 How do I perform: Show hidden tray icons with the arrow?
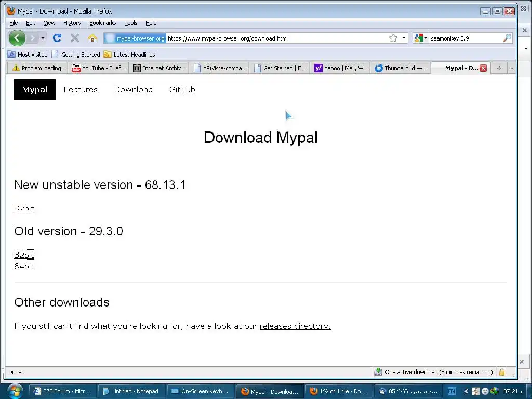[466, 391]
